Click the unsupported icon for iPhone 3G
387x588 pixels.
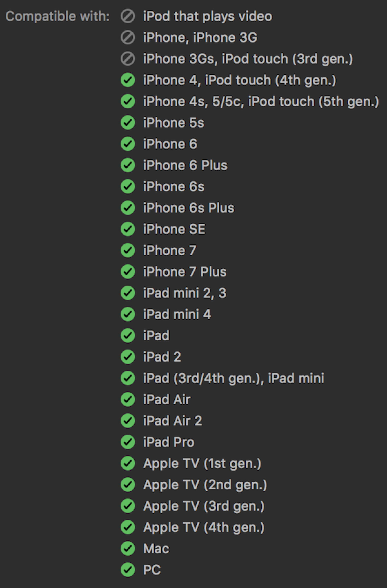click(128, 38)
